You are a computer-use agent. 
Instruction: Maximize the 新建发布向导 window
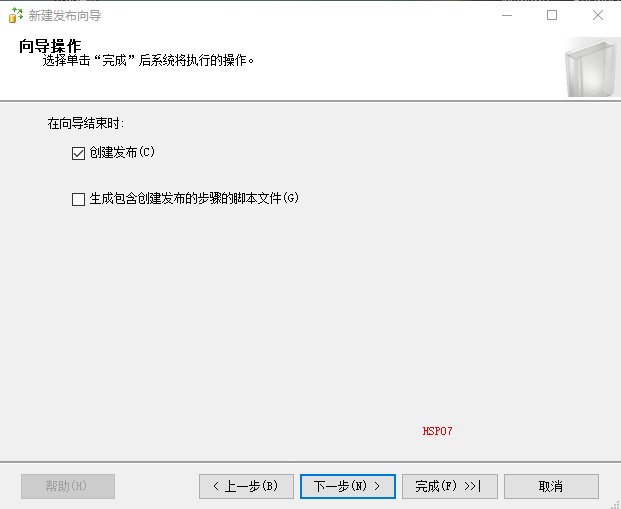coord(552,15)
